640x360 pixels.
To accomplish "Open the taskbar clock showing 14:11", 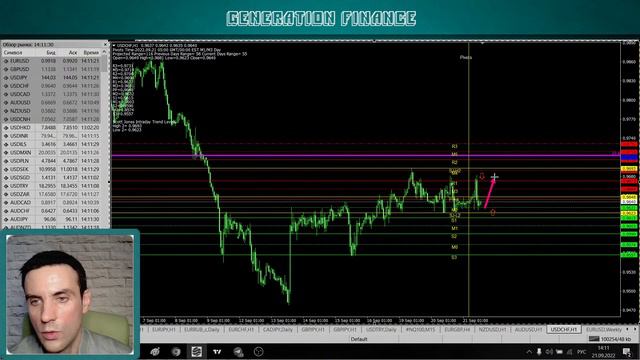I will pos(603,351).
